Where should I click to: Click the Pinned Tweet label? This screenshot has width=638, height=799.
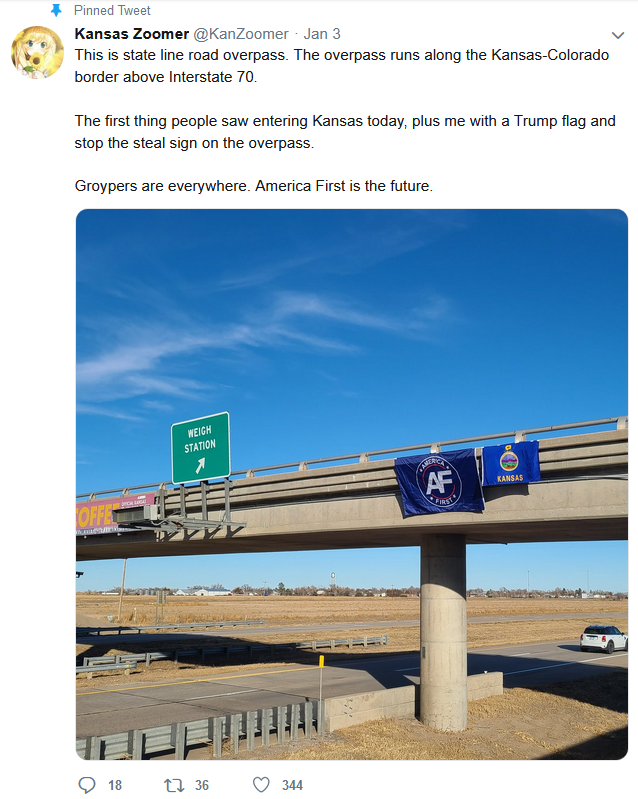coord(112,10)
